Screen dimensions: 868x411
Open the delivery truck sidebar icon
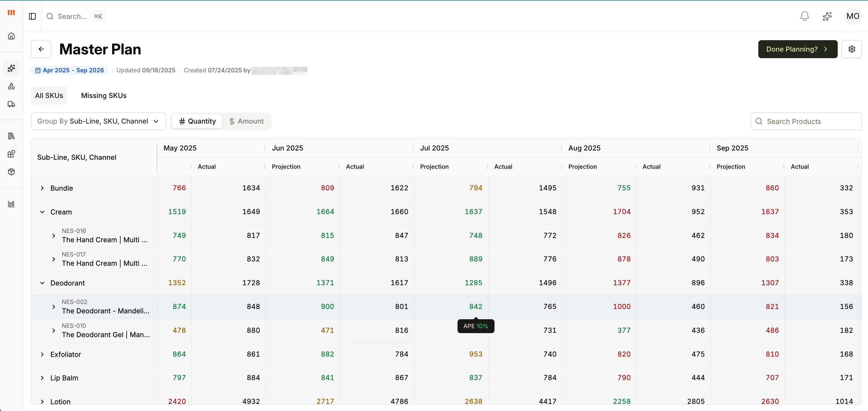(x=11, y=104)
